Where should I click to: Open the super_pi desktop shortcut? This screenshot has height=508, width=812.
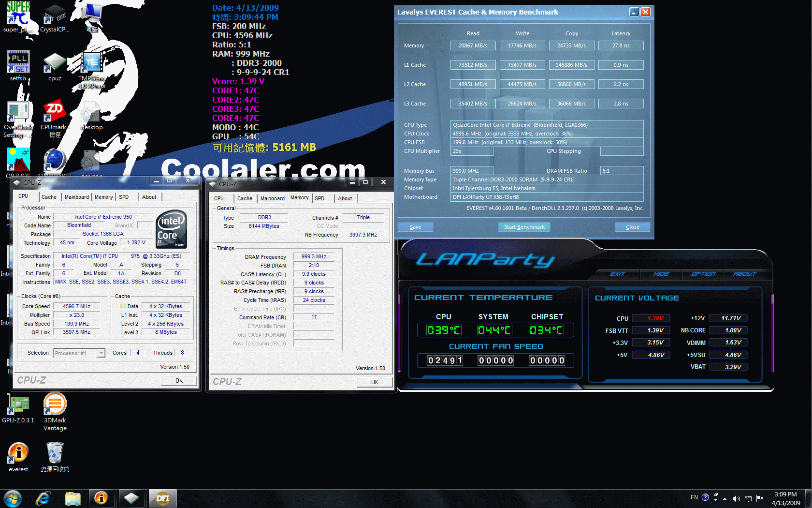[x=18, y=17]
